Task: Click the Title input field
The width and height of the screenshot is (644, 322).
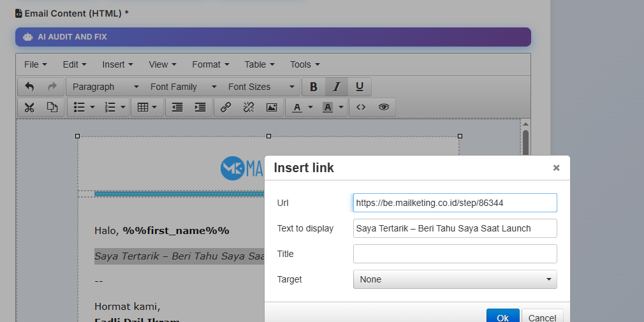Action: pos(455,254)
